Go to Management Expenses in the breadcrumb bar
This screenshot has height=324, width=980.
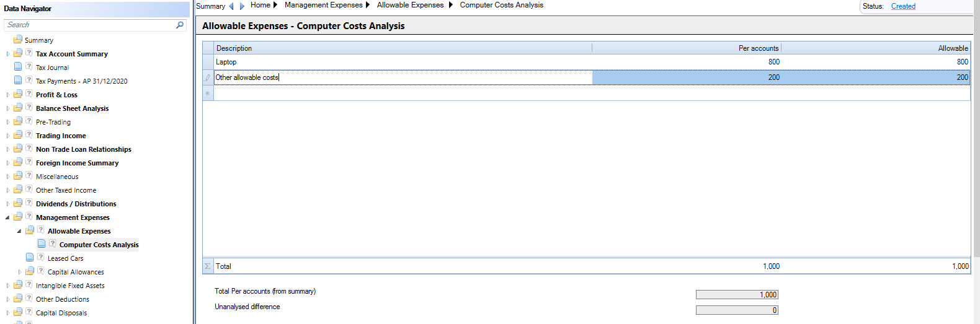pos(324,5)
